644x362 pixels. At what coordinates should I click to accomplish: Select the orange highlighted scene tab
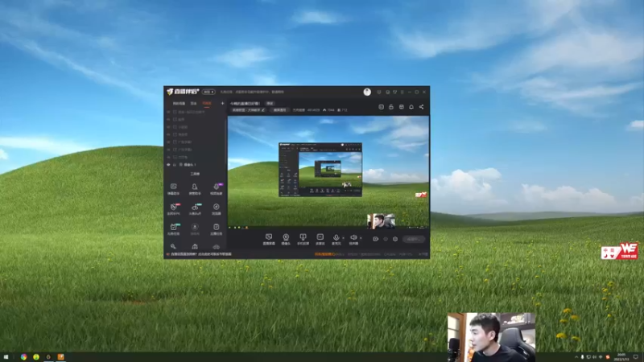pyautogui.click(x=207, y=104)
